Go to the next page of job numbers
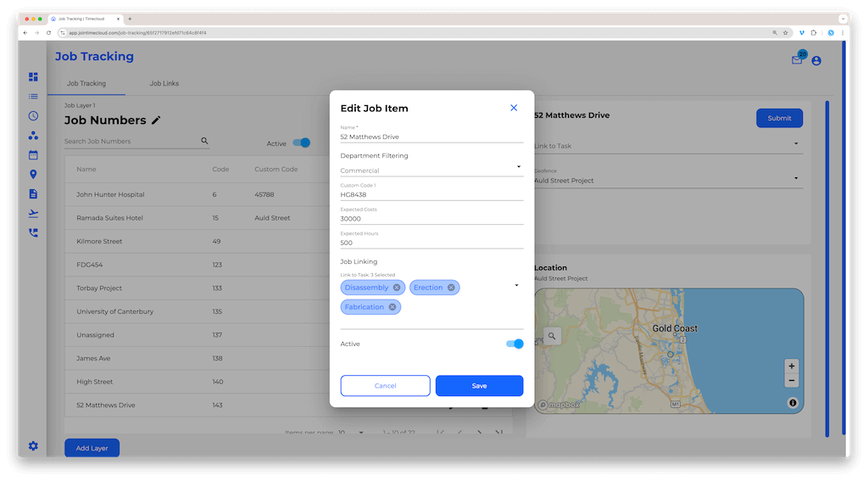The height and width of the screenshot is (481, 868). [x=480, y=432]
